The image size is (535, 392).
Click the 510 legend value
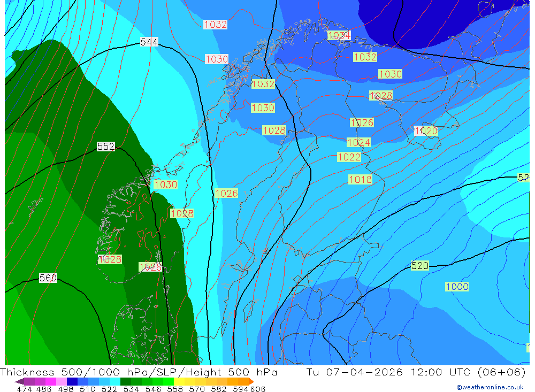pyautogui.click(x=87, y=389)
